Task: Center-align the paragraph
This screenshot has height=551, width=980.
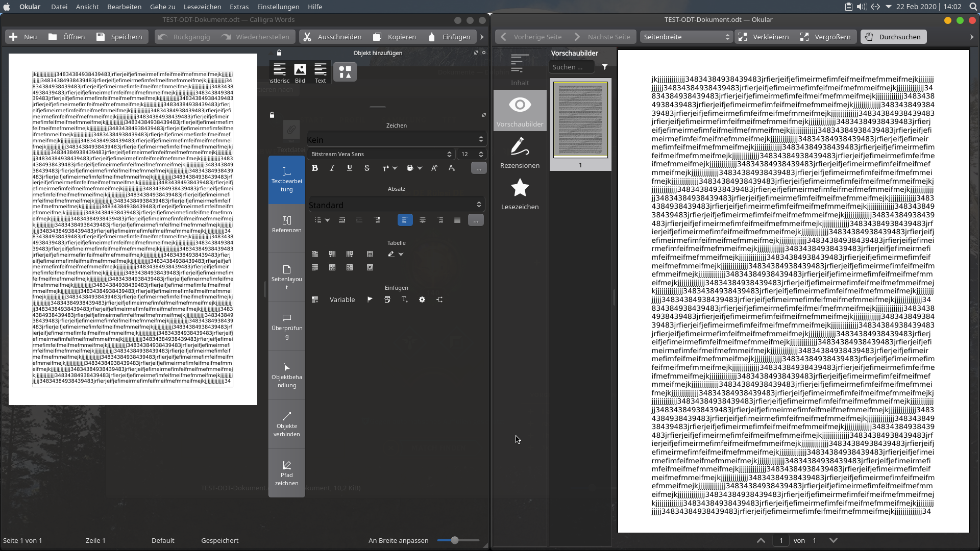Action: point(423,220)
